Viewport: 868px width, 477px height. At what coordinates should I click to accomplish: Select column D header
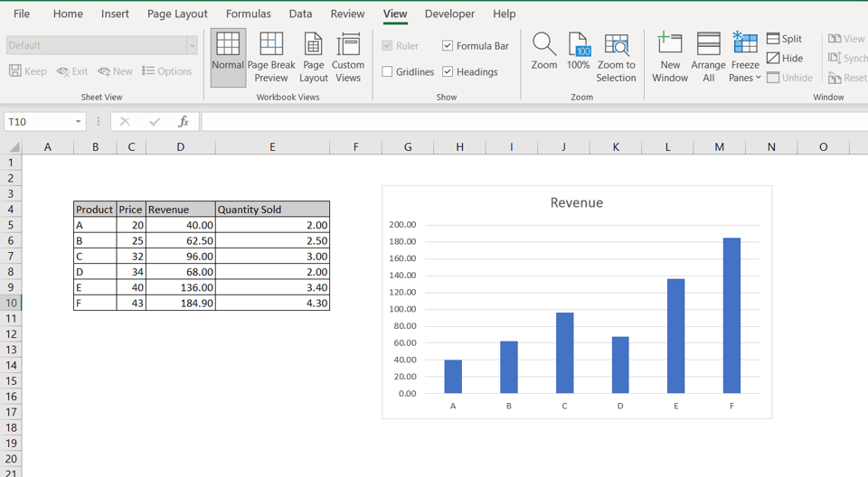[181, 147]
